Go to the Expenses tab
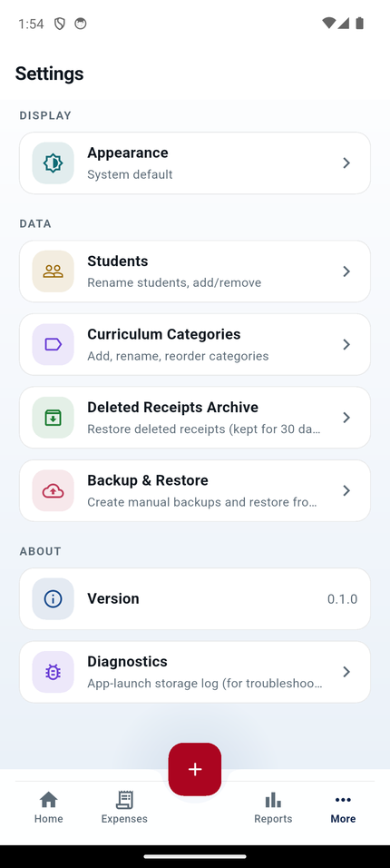 [x=124, y=808]
